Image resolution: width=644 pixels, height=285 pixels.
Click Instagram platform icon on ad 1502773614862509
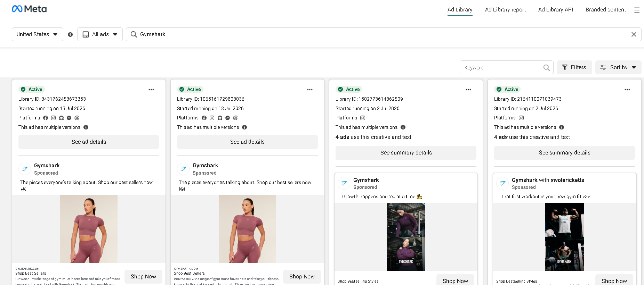point(363,118)
